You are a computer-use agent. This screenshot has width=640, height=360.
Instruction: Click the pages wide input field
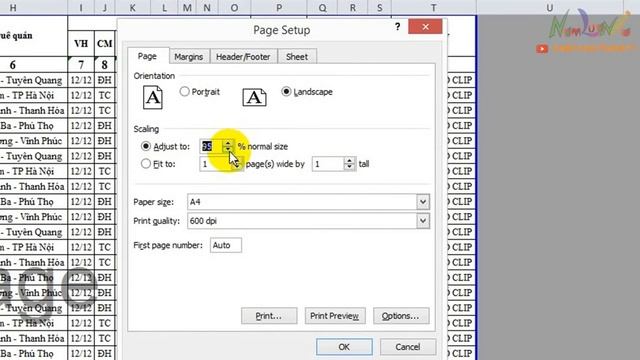coord(216,164)
